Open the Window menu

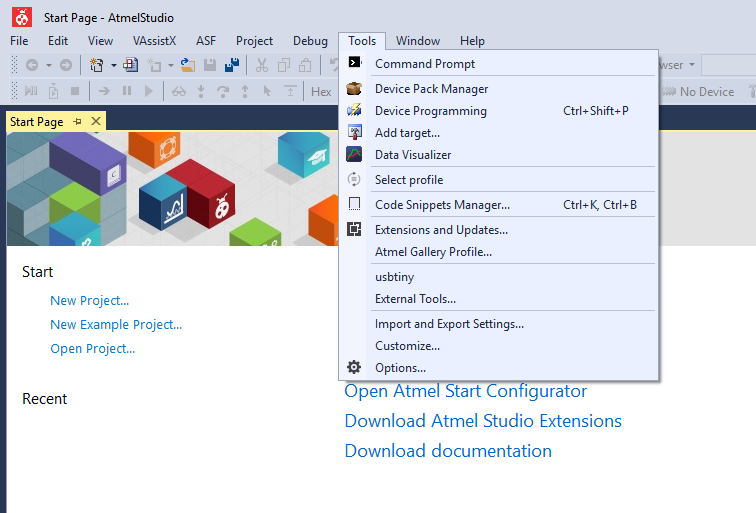click(418, 41)
